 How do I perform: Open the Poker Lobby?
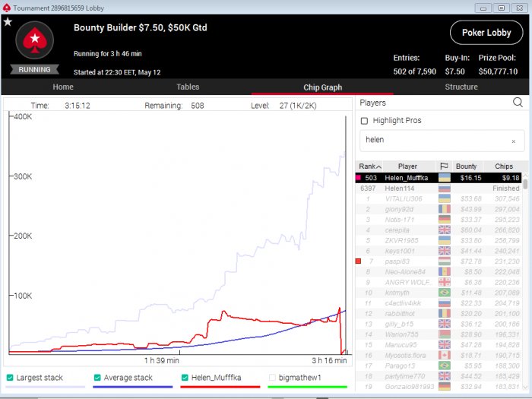point(486,33)
